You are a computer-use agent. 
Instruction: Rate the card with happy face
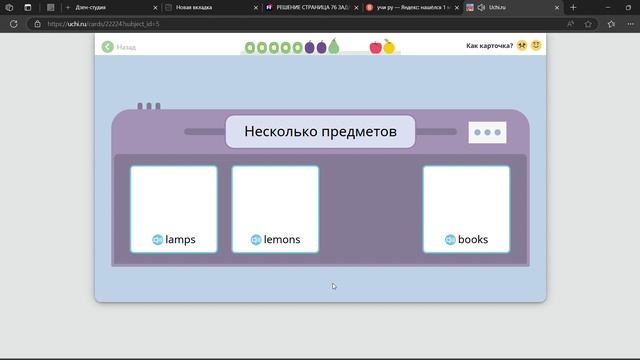[x=536, y=45]
